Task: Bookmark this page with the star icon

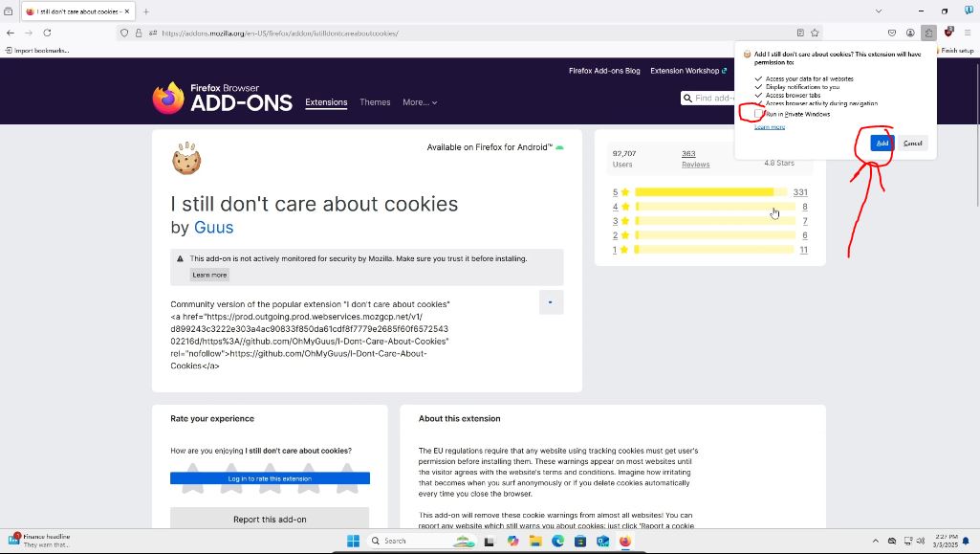Action: click(815, 33)
